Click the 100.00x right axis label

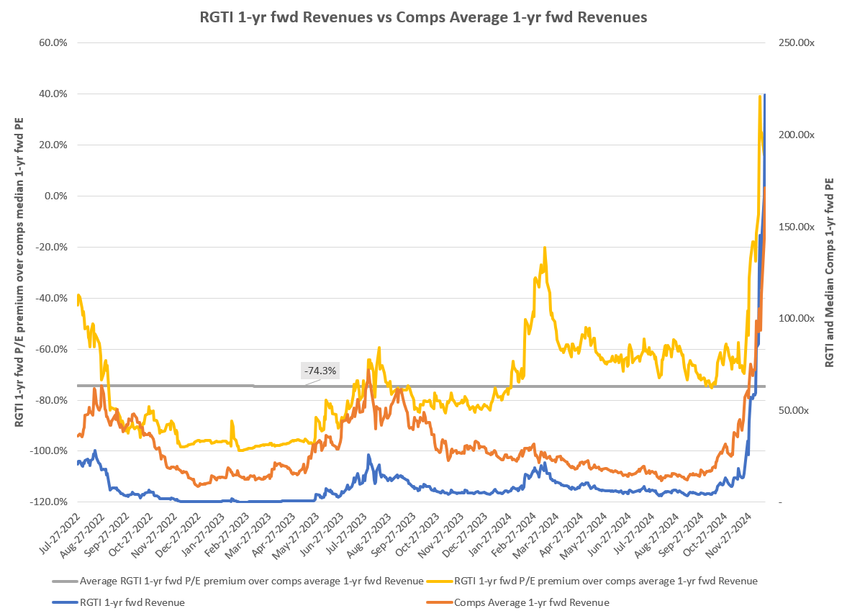pos(797,319)
